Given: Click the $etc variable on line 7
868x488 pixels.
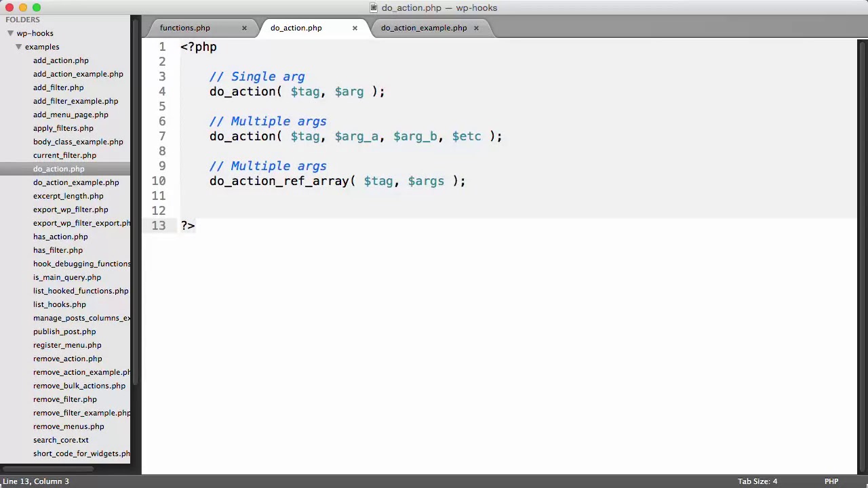Looking at the screenshot, I should (467, 137).
